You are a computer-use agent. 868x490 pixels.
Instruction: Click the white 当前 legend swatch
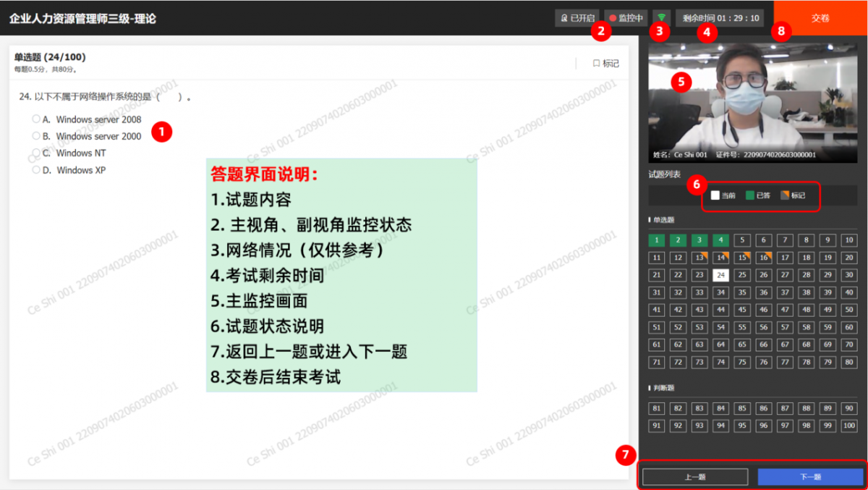click(715, 195)
